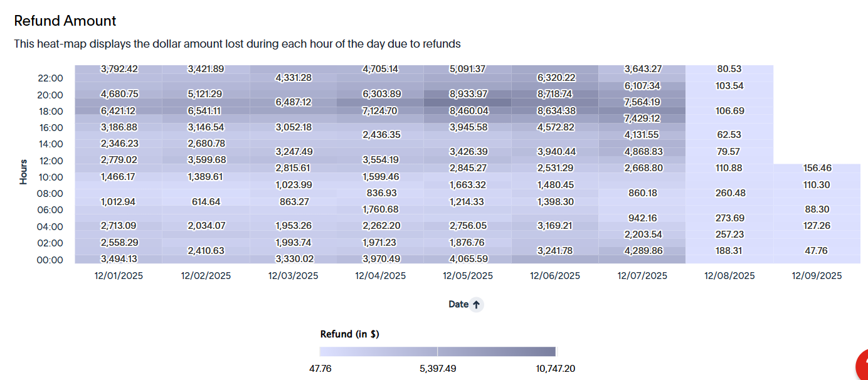Click the 7,564.19 cell on 12/07/2025
This screenshot has width=868, height=380.
pyautogui.click(x=642, y=102)
